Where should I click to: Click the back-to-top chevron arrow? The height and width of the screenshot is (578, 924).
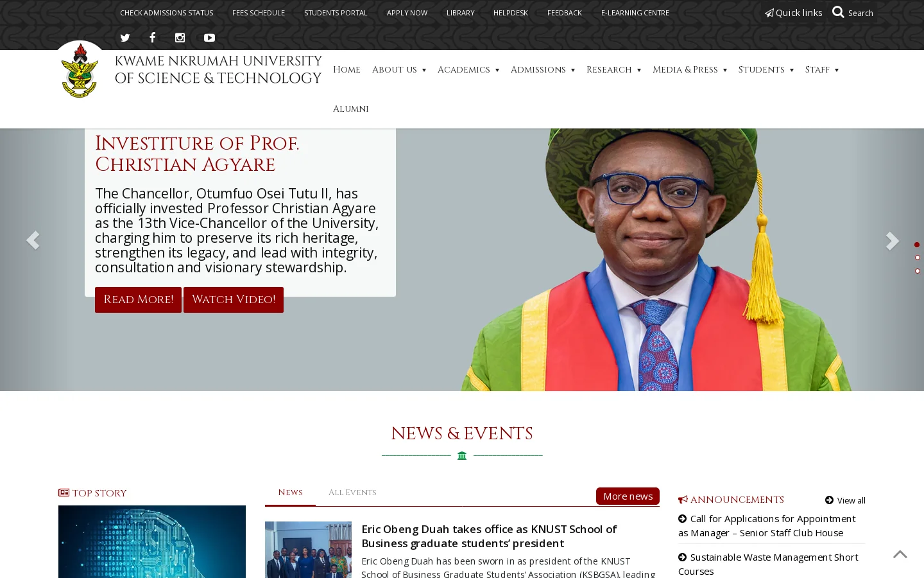(900, 554)
